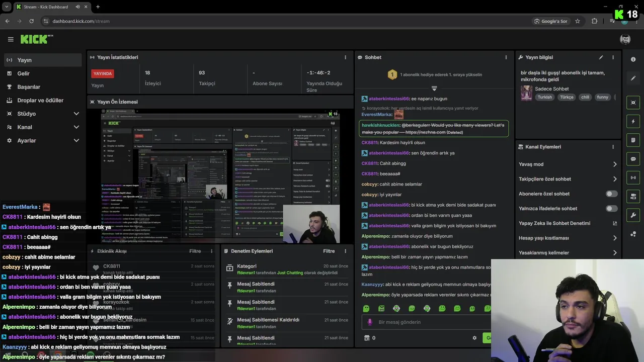The width and height of the screenshot is (644, 362).
Task: Click the Kategori moderation log entry
Action: (x=287, y=269)
